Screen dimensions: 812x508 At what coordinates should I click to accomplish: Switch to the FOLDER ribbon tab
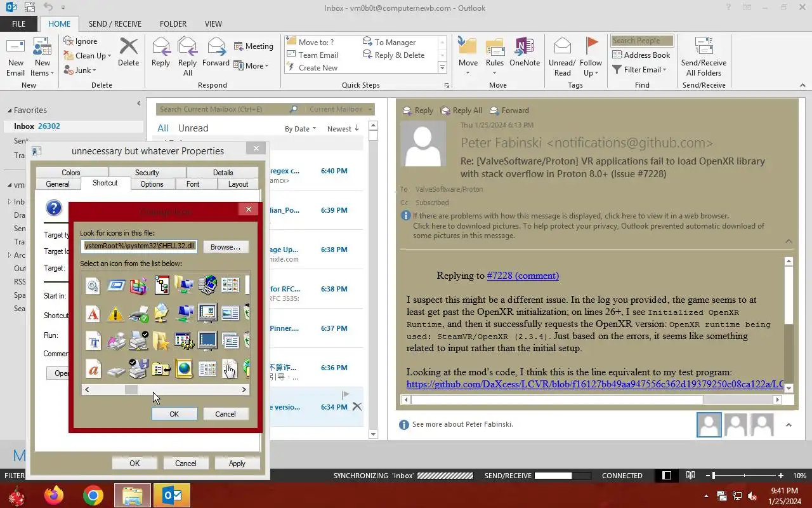[x=173, y=24]
